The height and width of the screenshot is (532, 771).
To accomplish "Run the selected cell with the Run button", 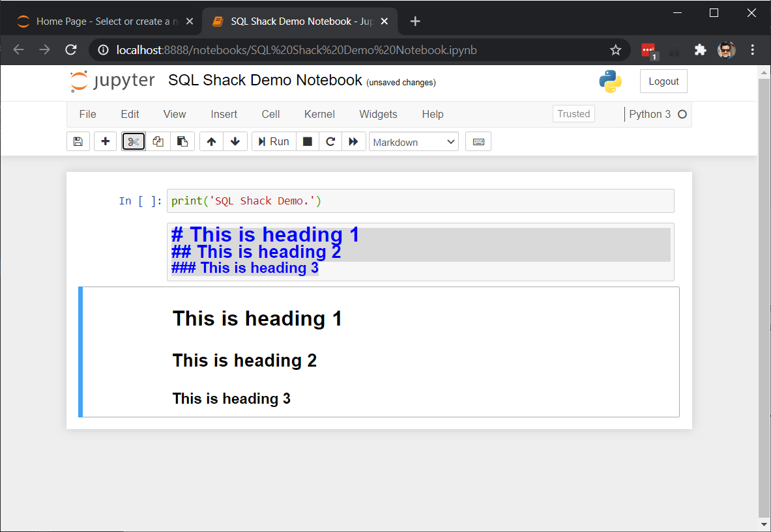I will (x=273, y=141).
